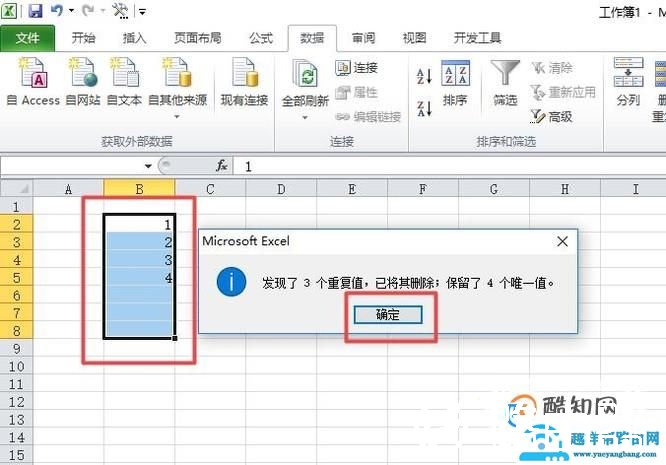666x465 pixels.
Task: Click the 重新应用 (Reapply) button
Action: tap(563, 92)
